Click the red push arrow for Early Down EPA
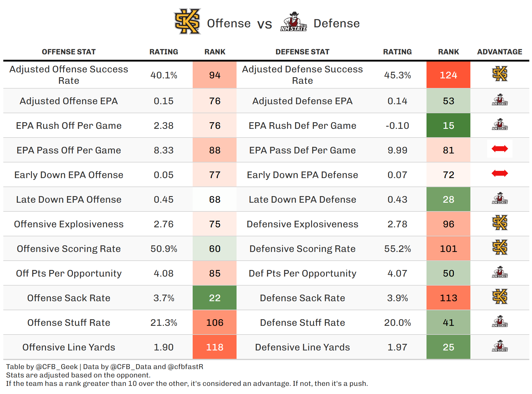532x394 pixels. (500, 173)
